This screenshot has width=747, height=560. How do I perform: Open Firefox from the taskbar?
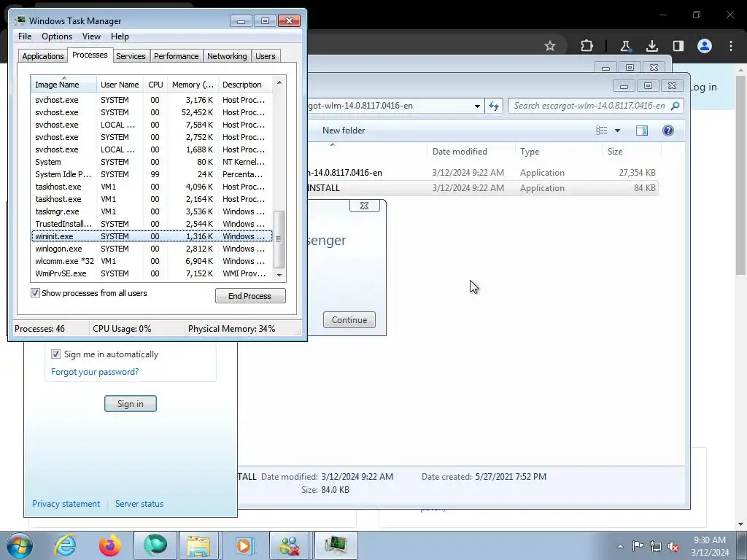point(109,545)
